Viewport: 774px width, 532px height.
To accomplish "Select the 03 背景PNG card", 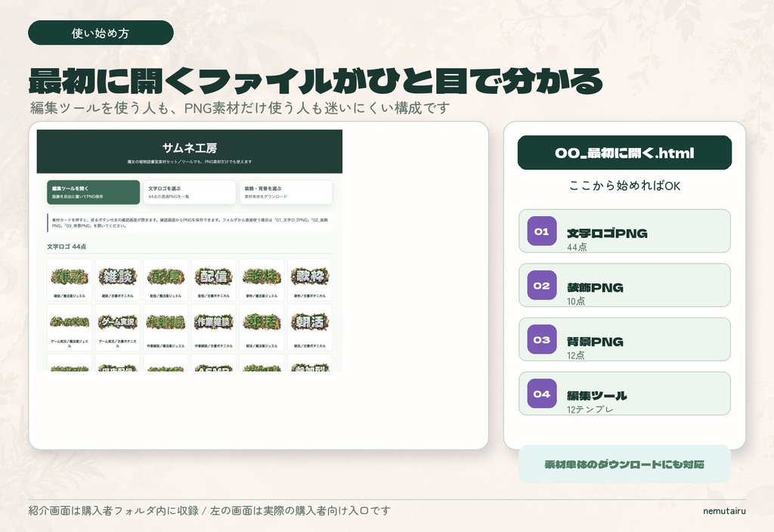I will point(624,339).
